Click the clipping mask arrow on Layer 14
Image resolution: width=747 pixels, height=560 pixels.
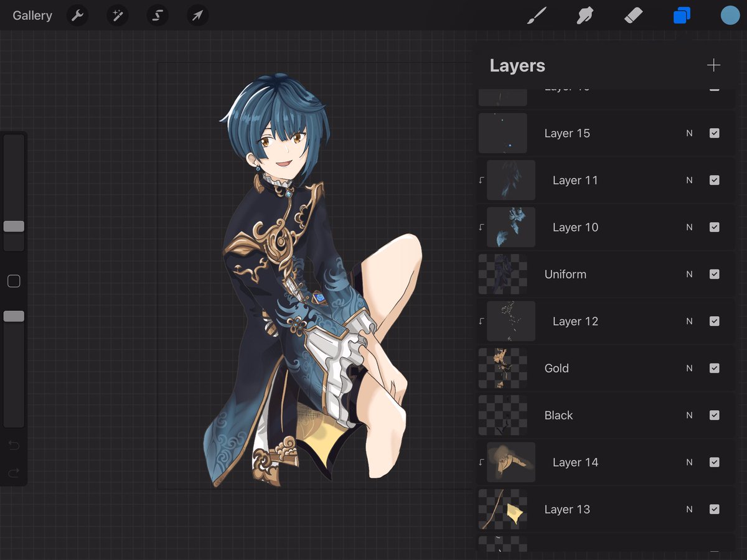click(481, 462)
